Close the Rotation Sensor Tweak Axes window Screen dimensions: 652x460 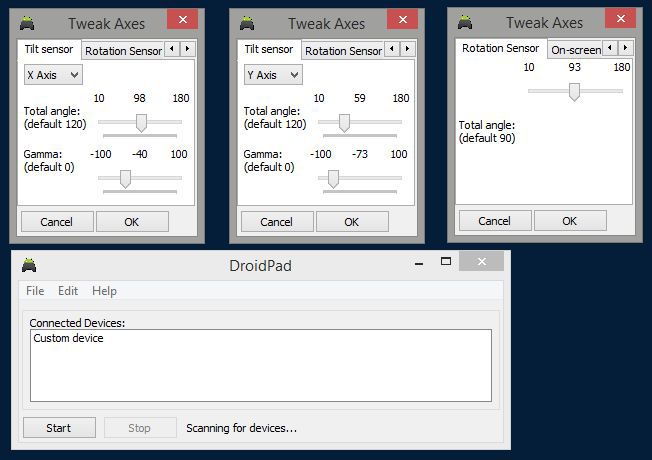(620, 18)
